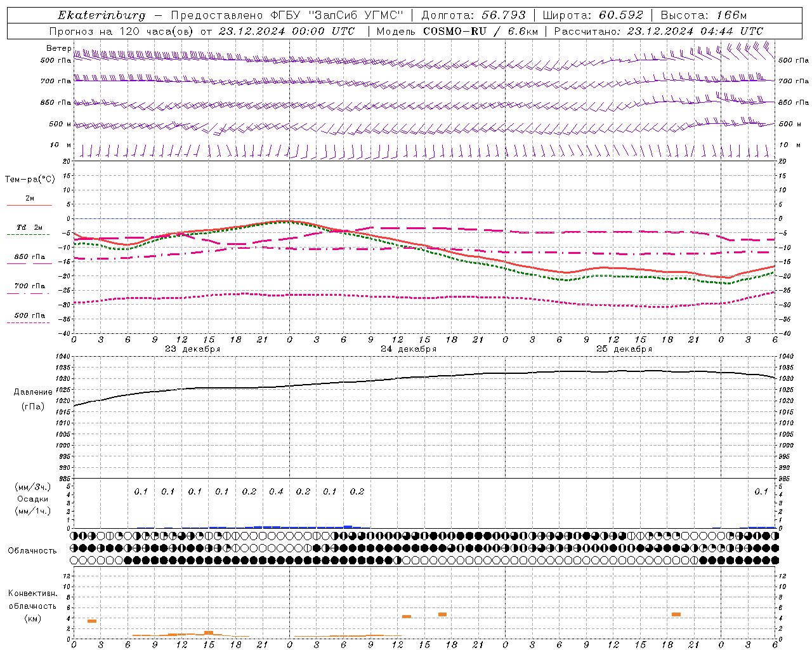Screen dimensions: 812x650
Task: Click the Высота: 166м header field
Action: 704,15
